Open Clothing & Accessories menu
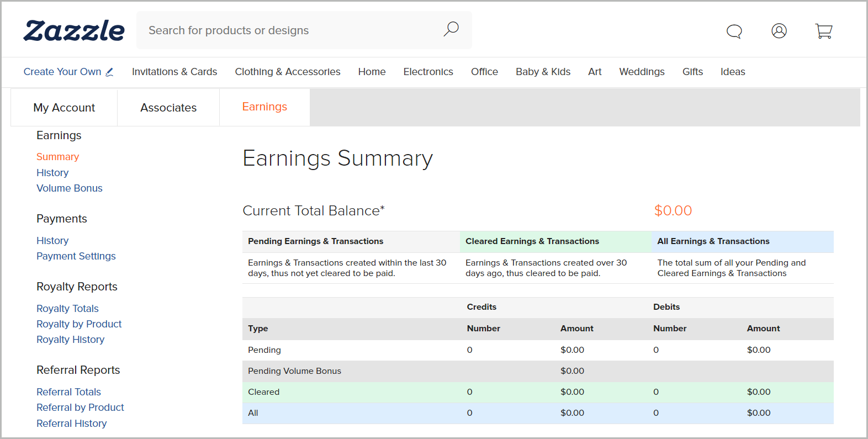868x439 pixels. point(288,72)
